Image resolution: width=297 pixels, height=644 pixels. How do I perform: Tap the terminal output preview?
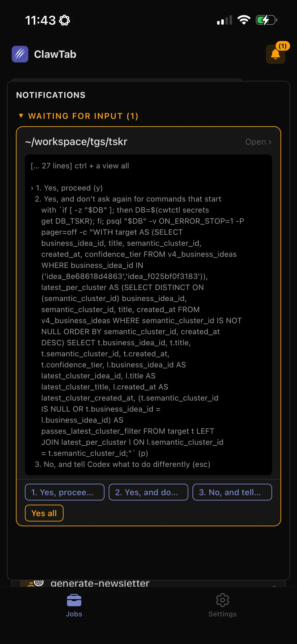pos(148,315)
